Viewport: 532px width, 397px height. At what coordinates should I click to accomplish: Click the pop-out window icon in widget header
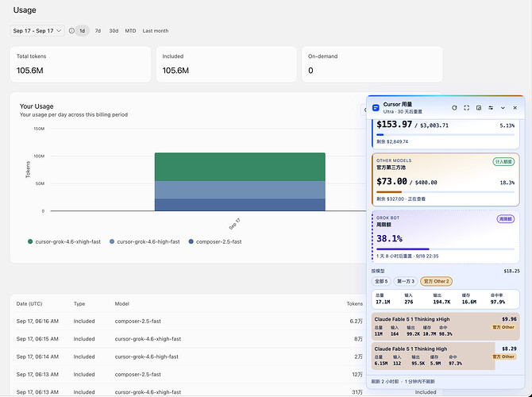click(479, 107)
